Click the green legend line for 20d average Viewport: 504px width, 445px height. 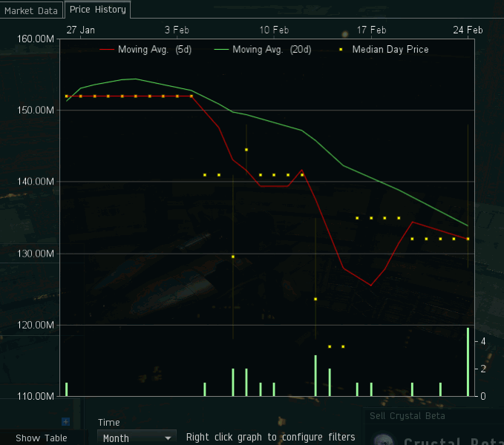[x=221, y=50]
